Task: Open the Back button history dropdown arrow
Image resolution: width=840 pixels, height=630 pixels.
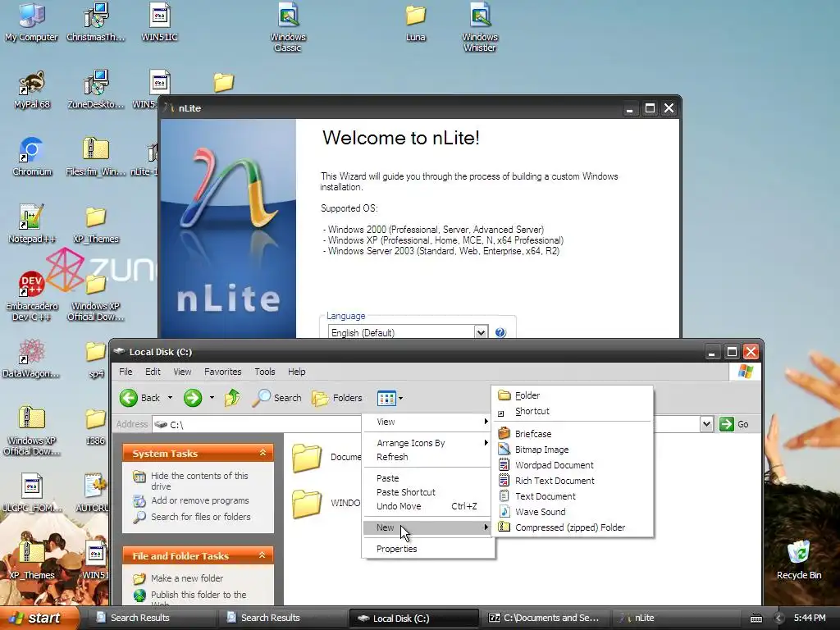Action: [170, 398]
